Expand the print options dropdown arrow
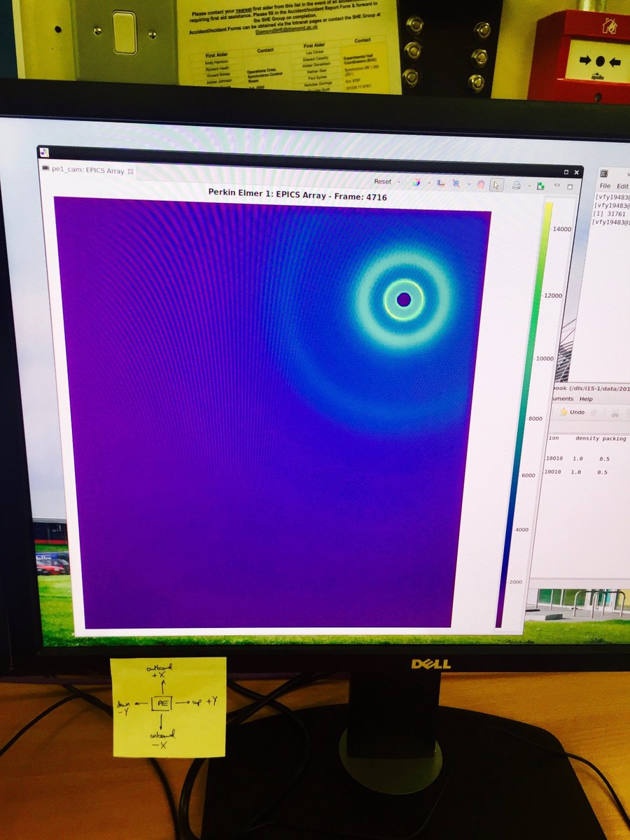This screenshot has width=630, height=840. [529, 186]
